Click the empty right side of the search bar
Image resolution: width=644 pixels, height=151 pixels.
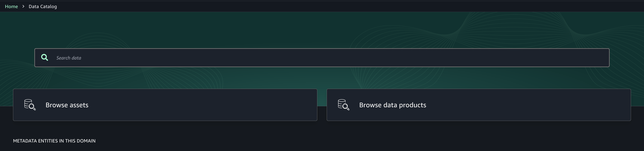coord(550,58)
